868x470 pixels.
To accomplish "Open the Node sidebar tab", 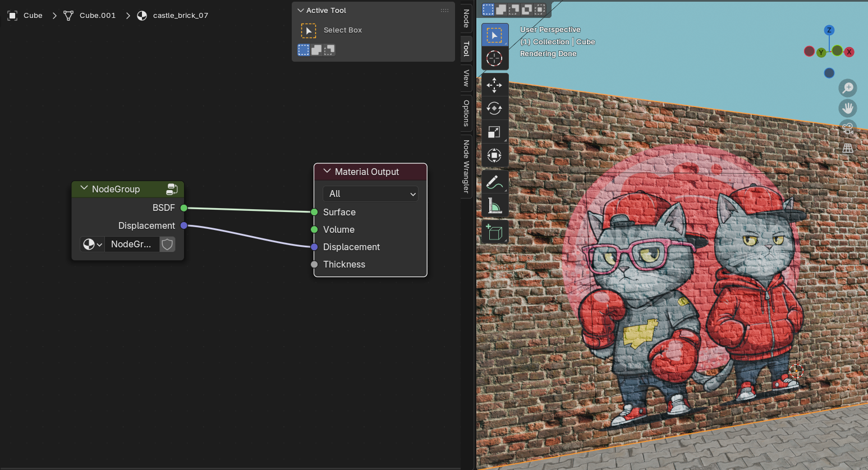I will pyautogui.click(x=466, y=19).
